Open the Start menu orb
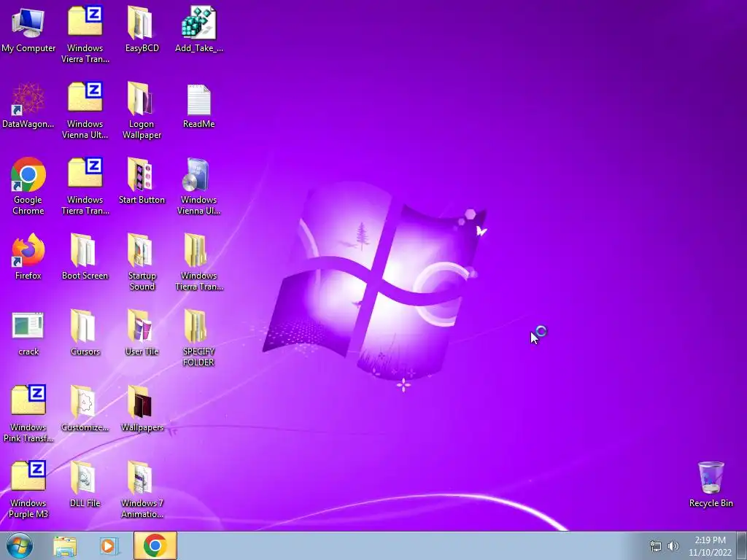The width and height of the screenshot is (747, 560). coord(20,545)
